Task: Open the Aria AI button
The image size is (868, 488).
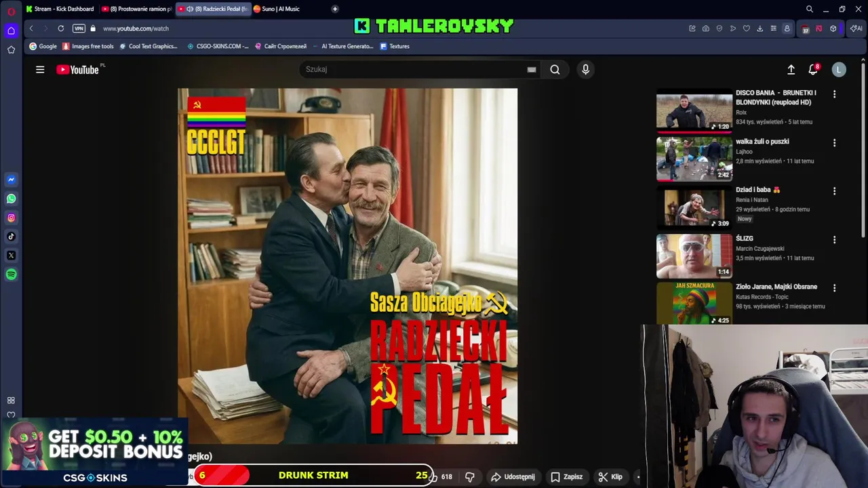Action: tap(857, 28)
